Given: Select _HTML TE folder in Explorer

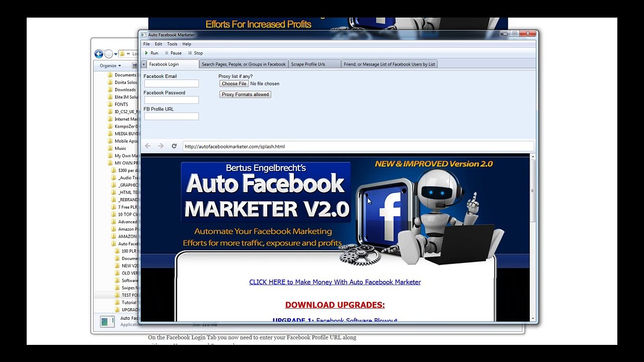Looking at the screenshot, I should 125,193.
